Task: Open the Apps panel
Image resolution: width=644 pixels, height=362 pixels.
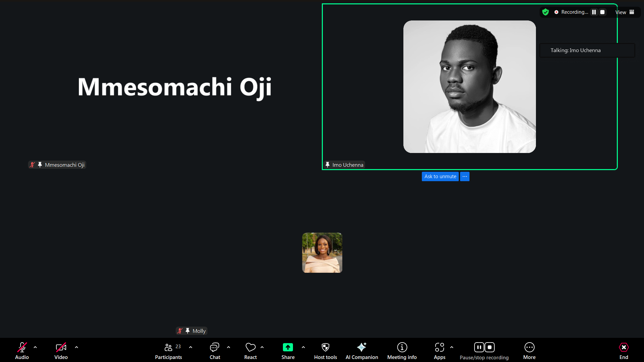Action: click(x=439, y=350)
